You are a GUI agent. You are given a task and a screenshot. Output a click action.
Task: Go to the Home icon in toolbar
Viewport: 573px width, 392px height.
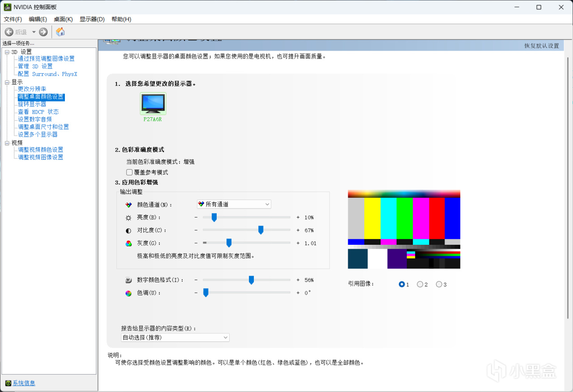pyautogui.click(x=60, y=32)
